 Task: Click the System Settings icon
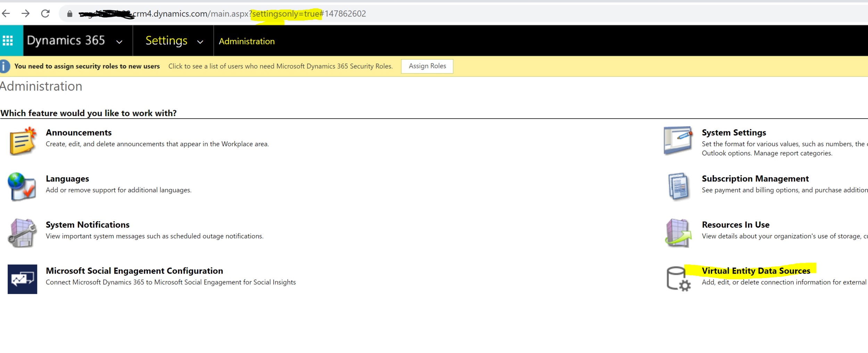(678, 140)
